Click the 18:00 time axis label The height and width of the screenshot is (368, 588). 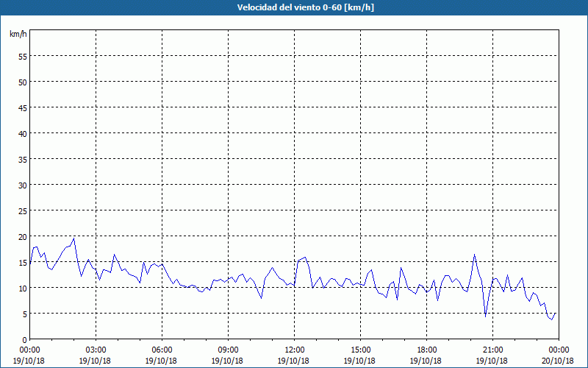tap(427, 350)
